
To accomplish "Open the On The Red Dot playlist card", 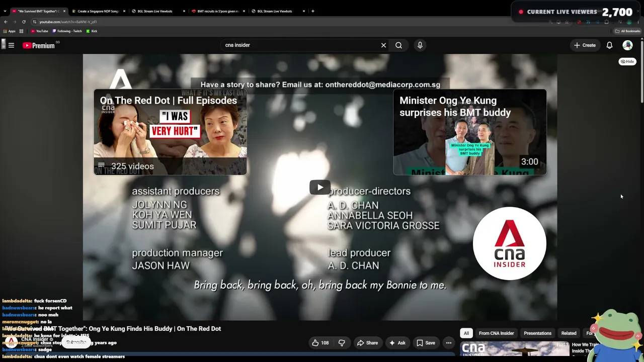I will [170, 132].
